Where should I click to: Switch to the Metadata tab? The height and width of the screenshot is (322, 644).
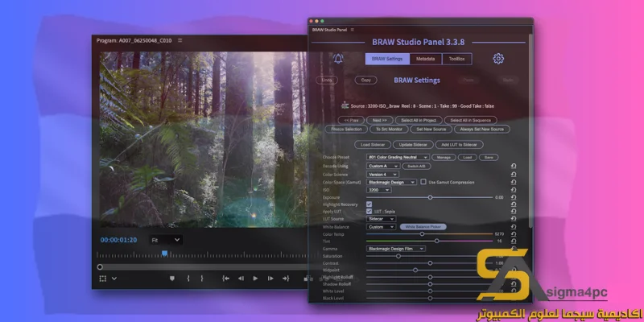pyautogui.click(x=426, y=59)
